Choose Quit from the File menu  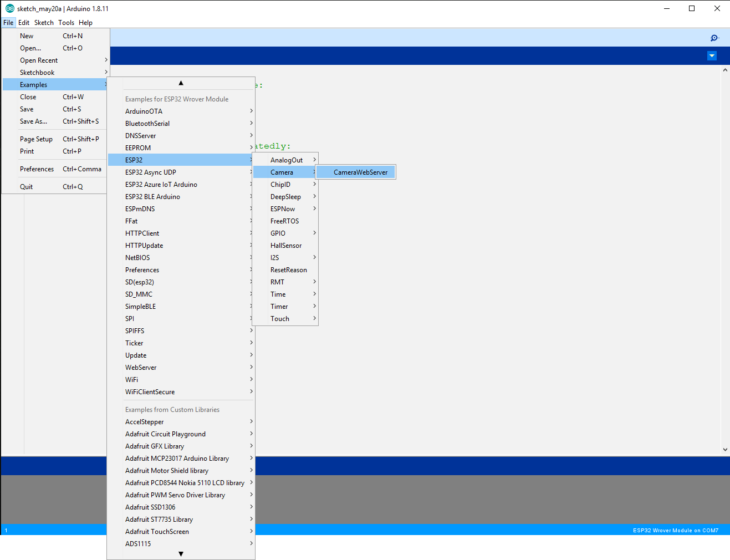pos(55,187)
